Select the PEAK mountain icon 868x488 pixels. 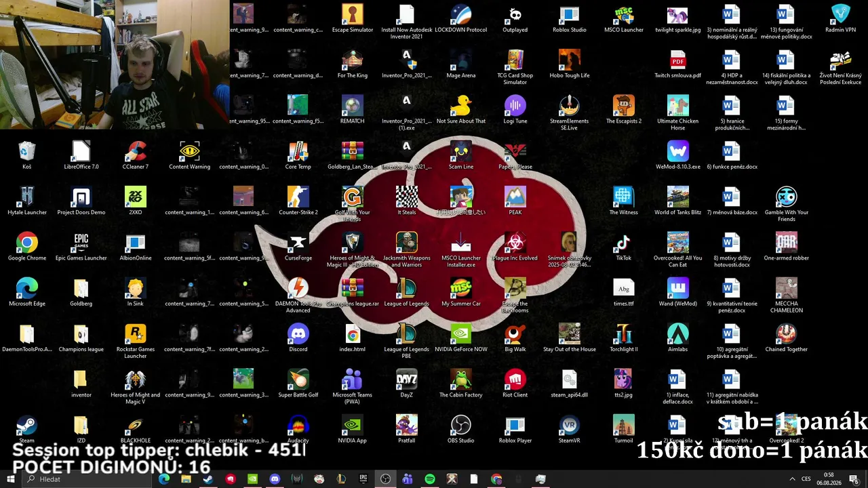pyautogui.click(x=515, y=197)
